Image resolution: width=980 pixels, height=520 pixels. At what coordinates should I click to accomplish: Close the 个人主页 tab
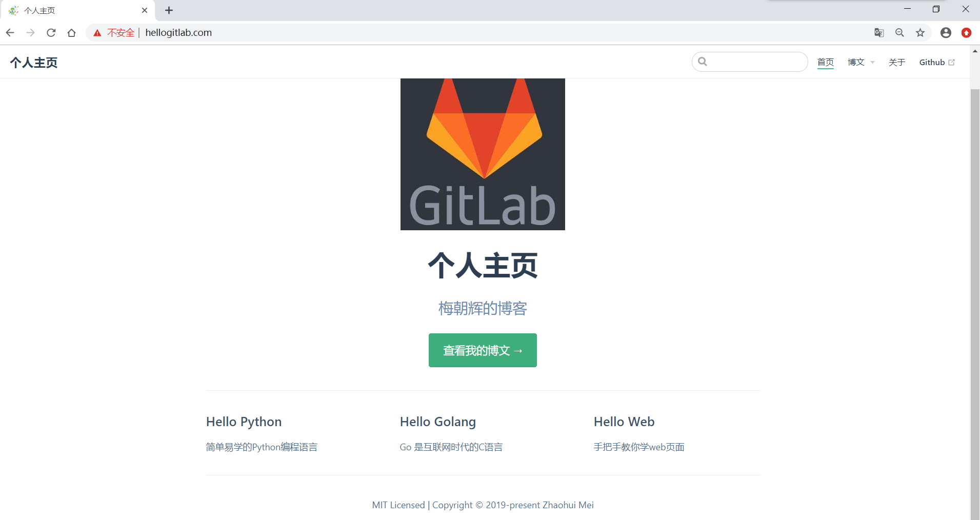[x=145, y=10]
